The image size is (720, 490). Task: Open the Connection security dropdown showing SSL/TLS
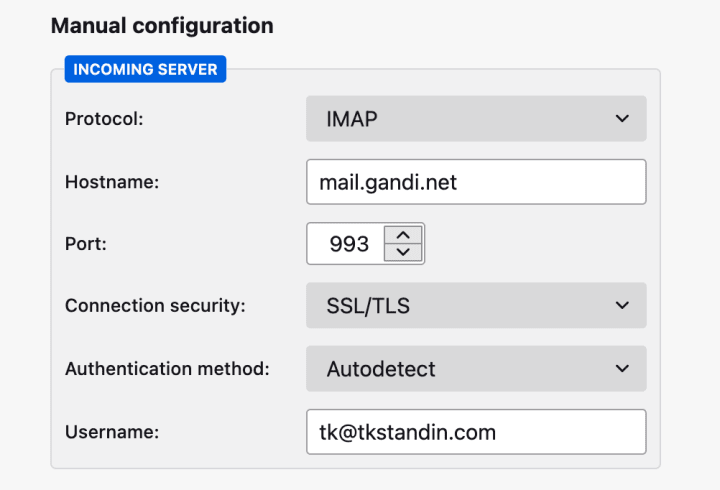point(476,305)
